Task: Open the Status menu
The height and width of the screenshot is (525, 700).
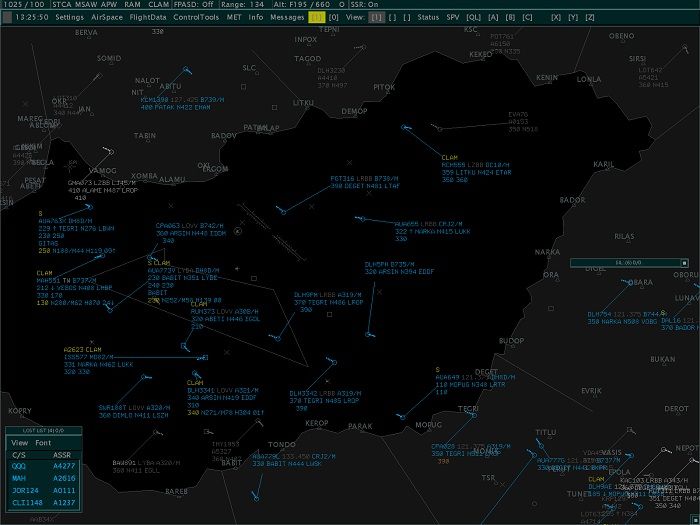Action: pyautogui.click(x=428, y=17)
